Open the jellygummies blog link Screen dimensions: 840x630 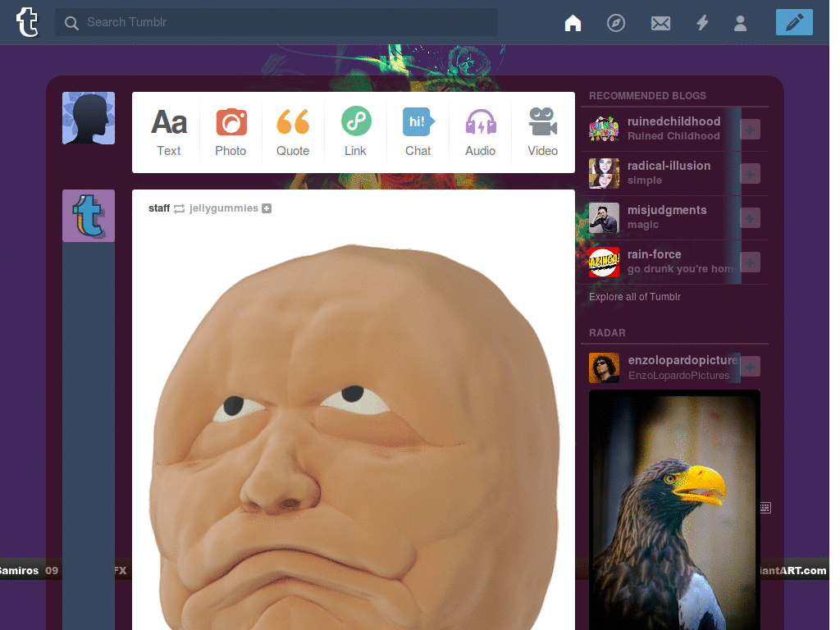(x=223, y=208)
